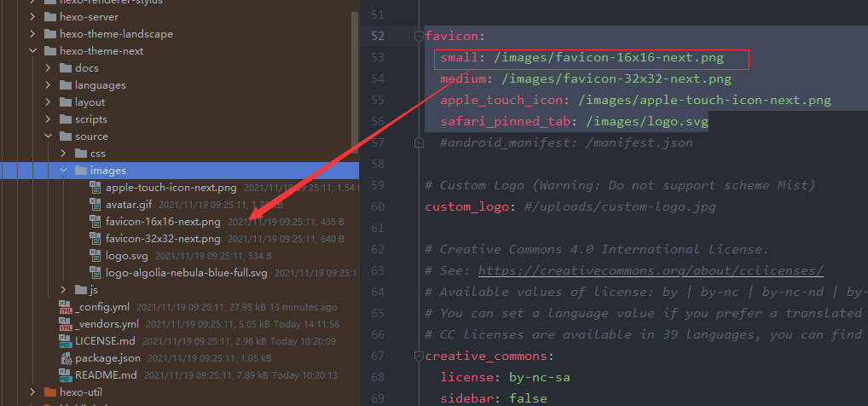
Task: Click the LICENSE.md markdown file icon
Action: (66, 341)
